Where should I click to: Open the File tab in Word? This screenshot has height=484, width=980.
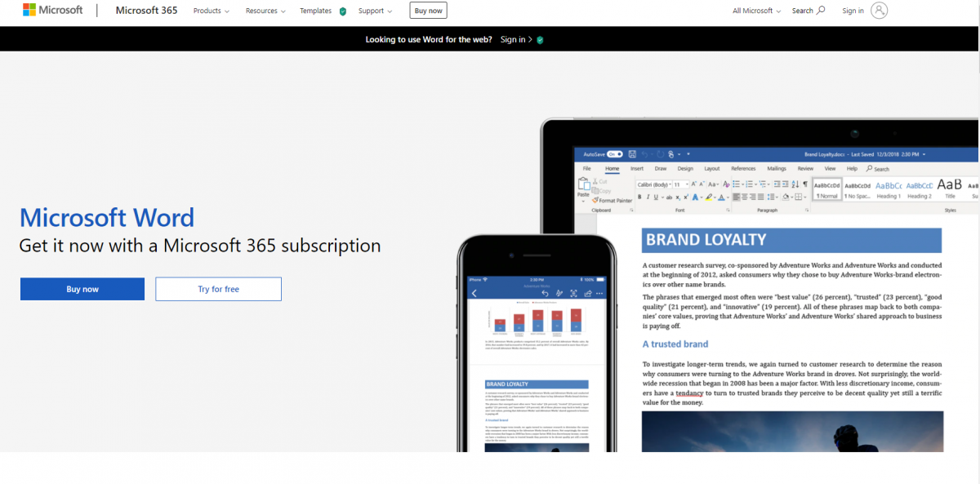pyautogui.click(x=586, y=168)
